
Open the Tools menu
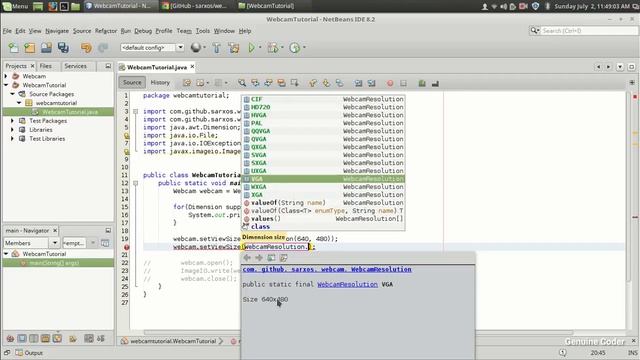[x=202, y=31]
